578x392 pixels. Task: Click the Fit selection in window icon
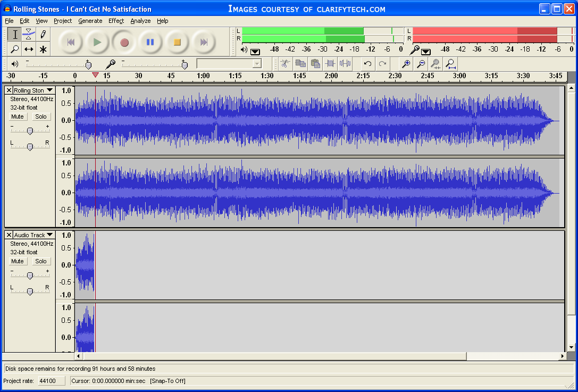(435, 64)
